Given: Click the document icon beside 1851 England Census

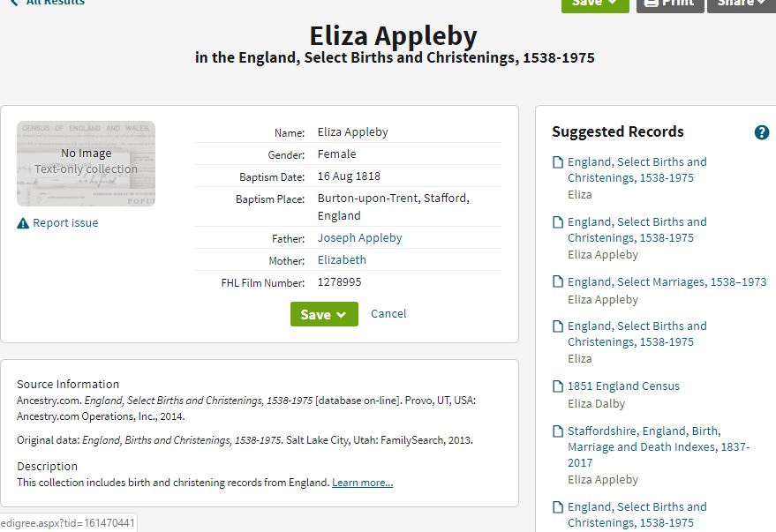Looking at the screenshot, I should (558, 386).
